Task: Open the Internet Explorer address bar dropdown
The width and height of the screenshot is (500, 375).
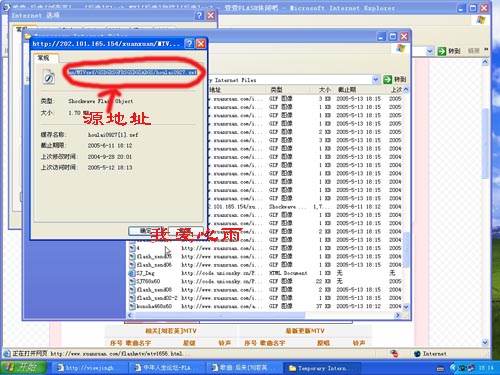Action: pos(430,51)
